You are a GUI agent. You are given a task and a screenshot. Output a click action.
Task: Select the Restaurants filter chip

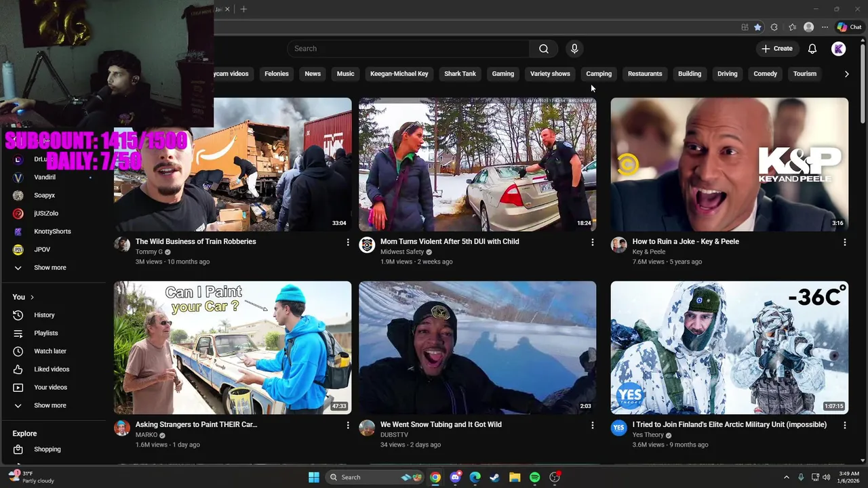click(x=645, y=74)
